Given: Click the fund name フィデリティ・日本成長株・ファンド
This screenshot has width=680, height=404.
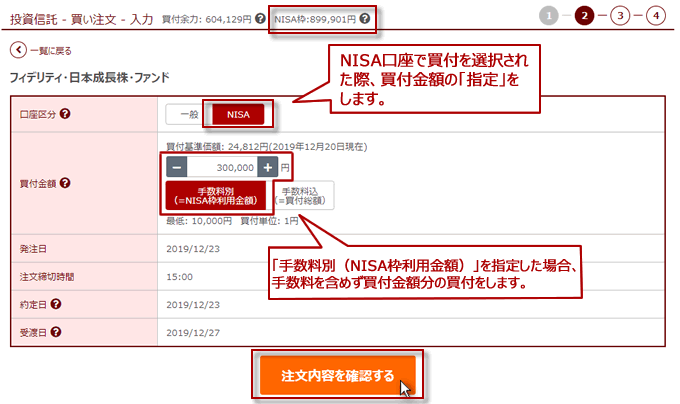Looking at the screenshot, I should click(89, 78).
